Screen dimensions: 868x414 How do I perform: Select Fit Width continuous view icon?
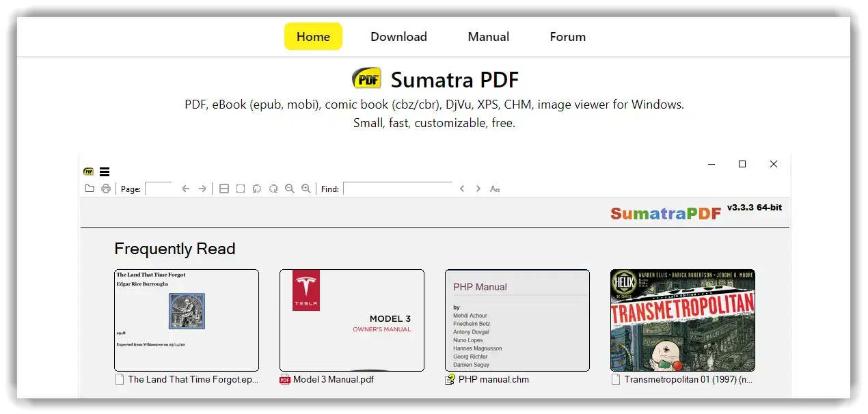pos(224,189)
